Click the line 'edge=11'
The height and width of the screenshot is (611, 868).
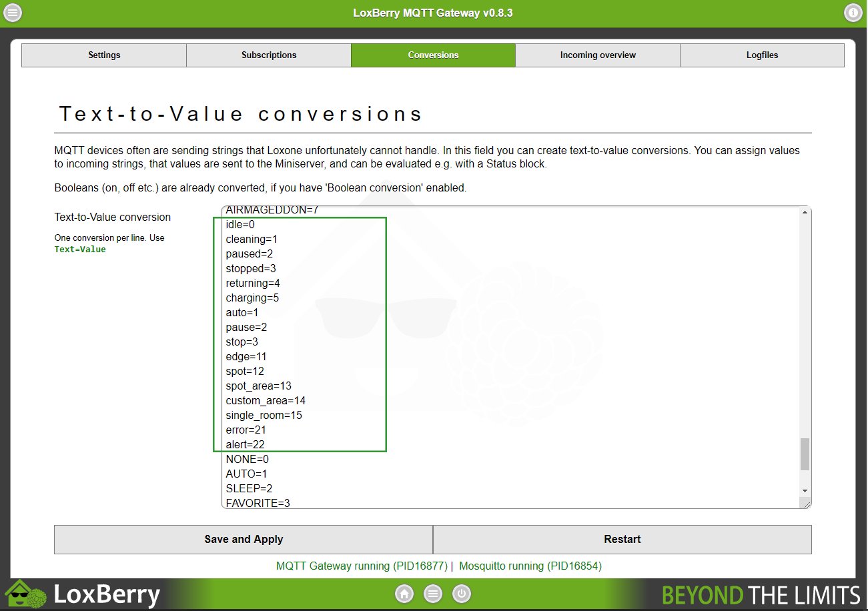[246, 357]
